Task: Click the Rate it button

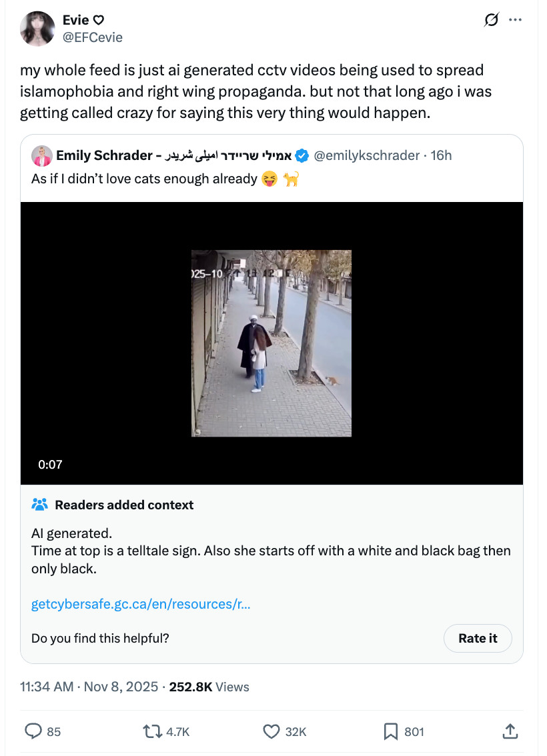Action: [x=478, y=638]
